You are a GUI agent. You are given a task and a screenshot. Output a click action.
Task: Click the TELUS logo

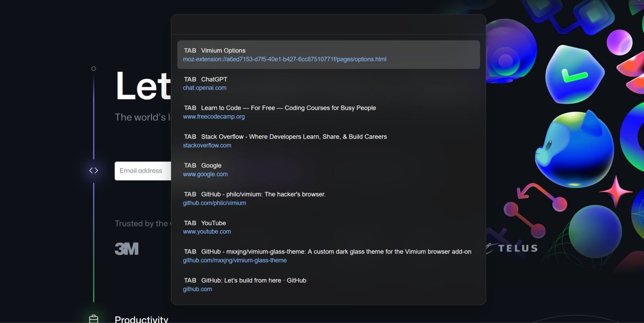tap(512, 248)
